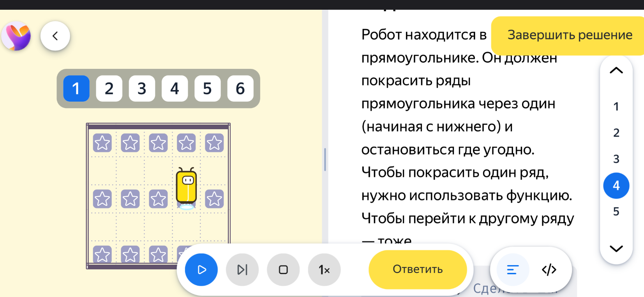Click the top-left star cell
Viewport: 644px width, 297px height.
point(102,143)
